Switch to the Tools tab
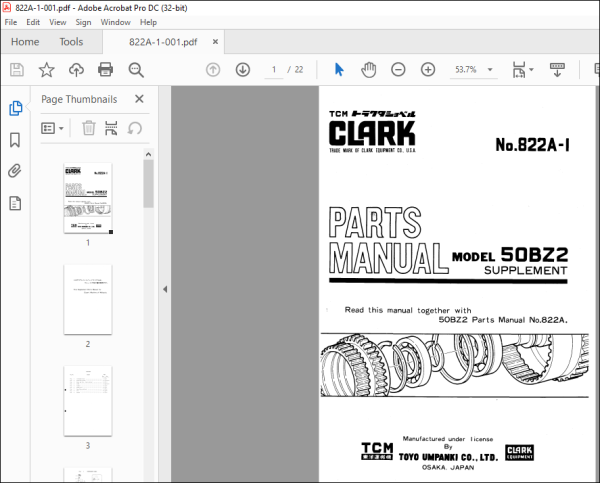The image size is (600, 483). click(71, 42)
